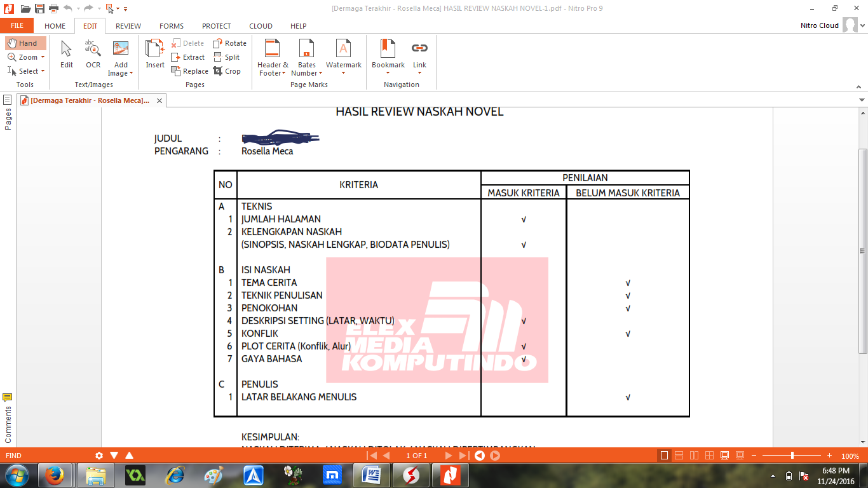Screen dimensions: 868x488
Task: Close the Dermaga Terakhir document tab
Action: coord(159,100)
